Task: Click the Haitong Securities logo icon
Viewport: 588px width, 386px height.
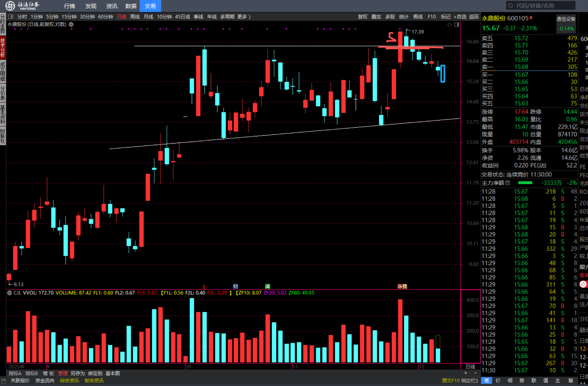Action: point(10,5)
